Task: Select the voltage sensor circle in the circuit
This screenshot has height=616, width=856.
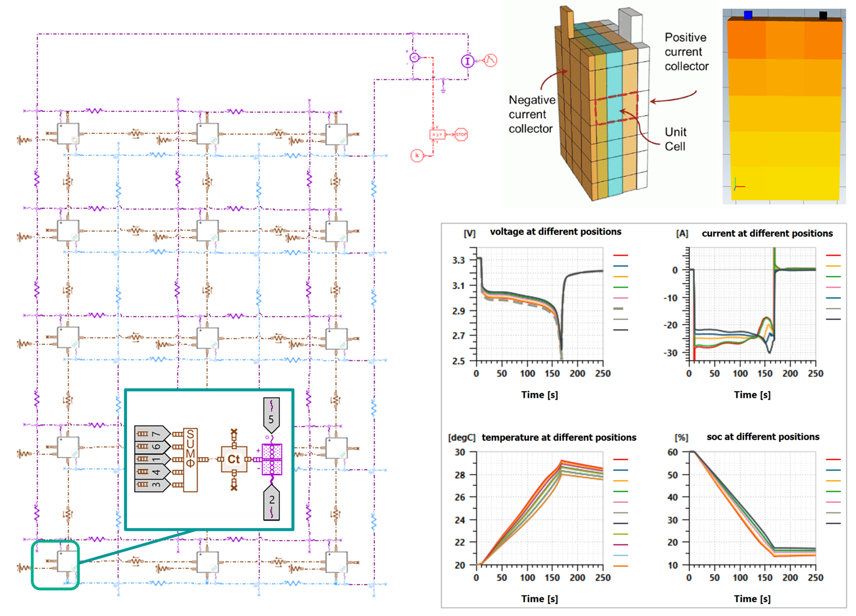Action: pyautogui.click(x=414, y=57)
